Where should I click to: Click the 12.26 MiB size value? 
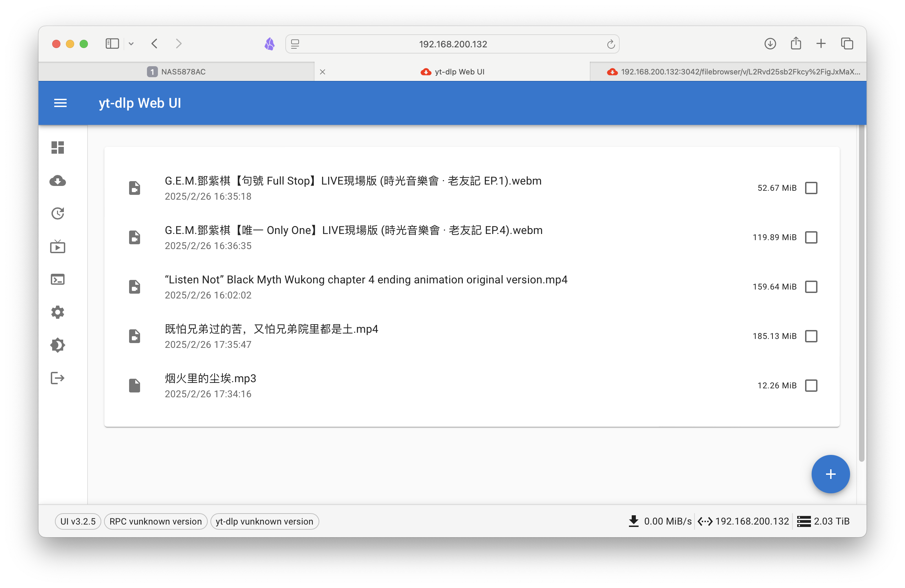point(777,386)
